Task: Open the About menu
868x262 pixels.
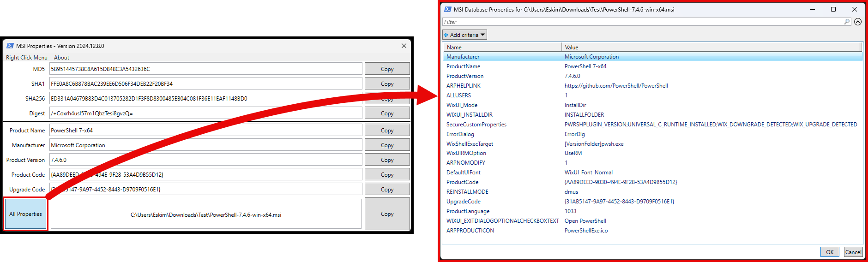Action: pos(61,58)
